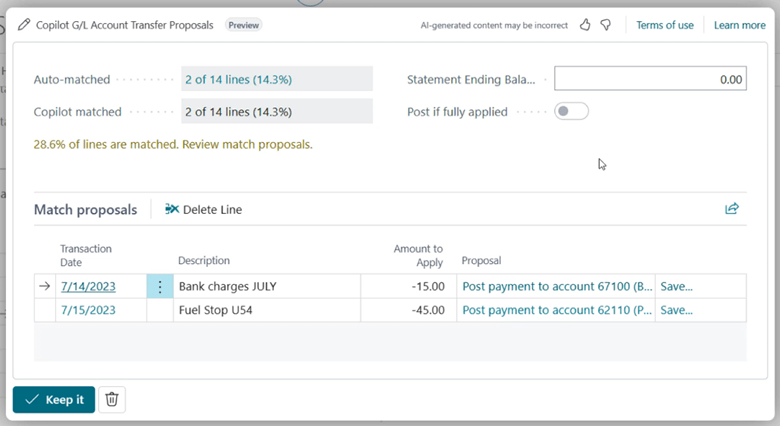Open the three-dot row menu for Bank charges

(x=160, y=286)
